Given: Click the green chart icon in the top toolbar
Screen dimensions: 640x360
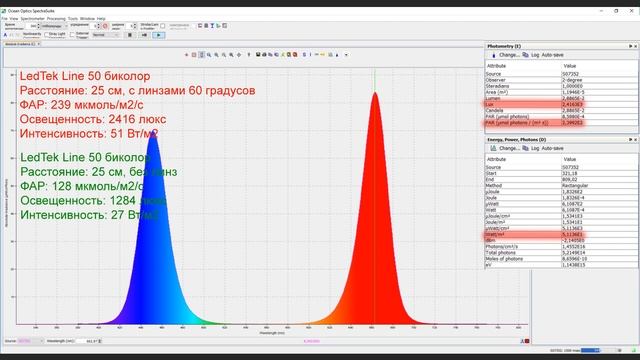Looking at the screenshot, I should click(x=218, y=26).
